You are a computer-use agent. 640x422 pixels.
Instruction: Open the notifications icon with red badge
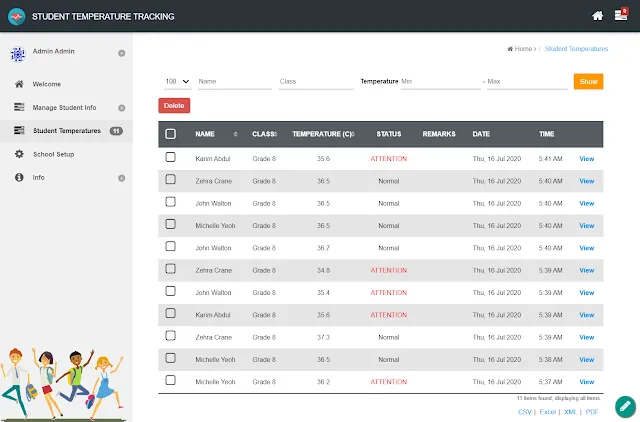(621, 15)
